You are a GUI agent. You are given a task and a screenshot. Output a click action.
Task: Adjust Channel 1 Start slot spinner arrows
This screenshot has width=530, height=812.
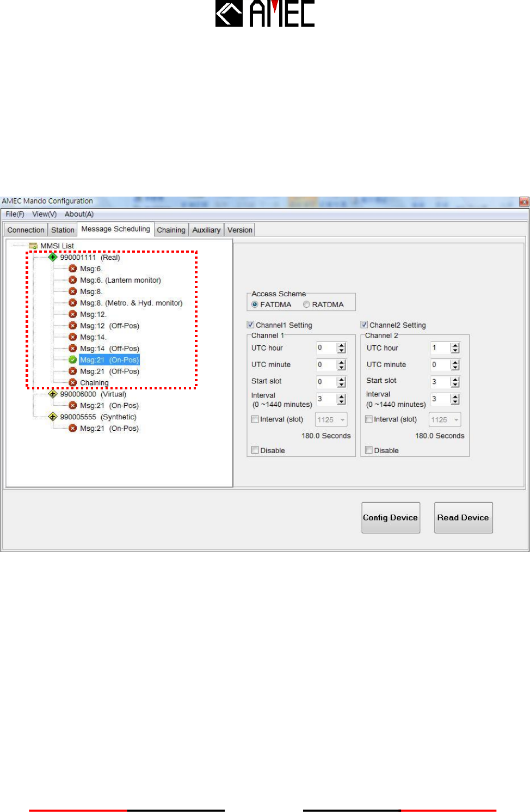[x=341, y=382]
